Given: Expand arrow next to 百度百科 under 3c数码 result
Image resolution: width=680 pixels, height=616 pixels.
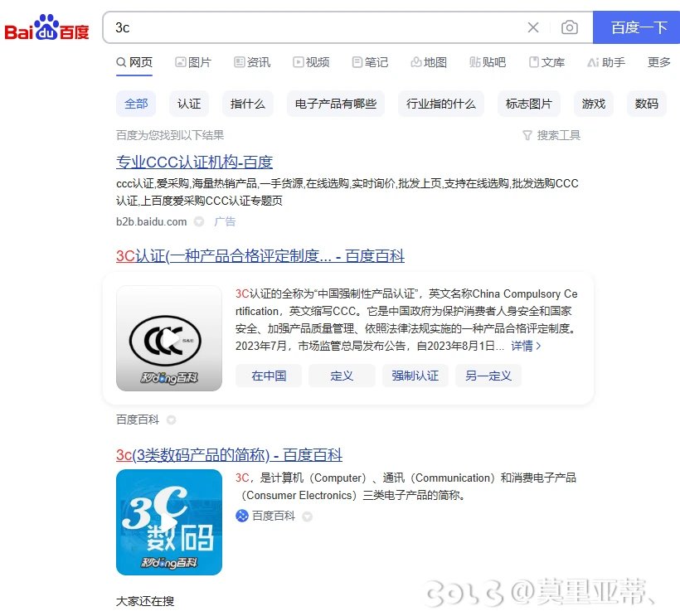Looking at the screenshot, I should click(x=307, y=517).
